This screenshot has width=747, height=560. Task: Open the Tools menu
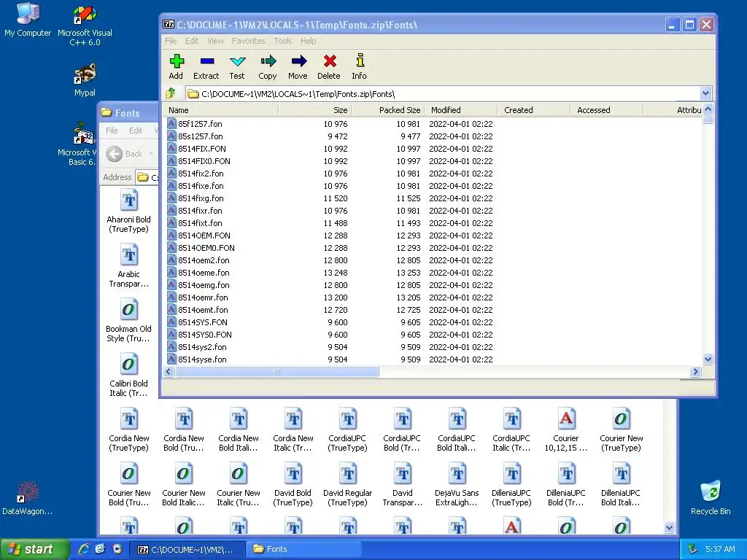(282, 41)
